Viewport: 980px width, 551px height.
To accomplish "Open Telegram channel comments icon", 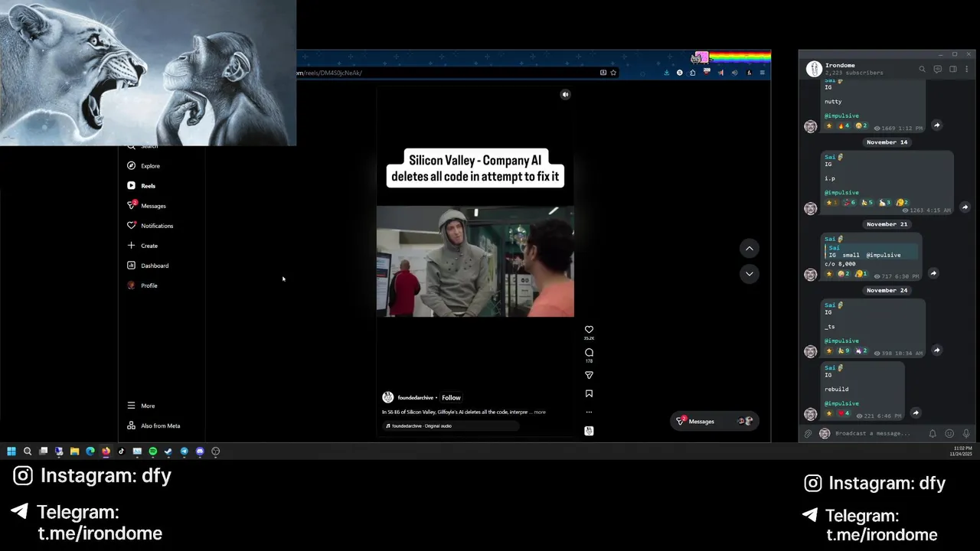I will click(x=937, y=69).
